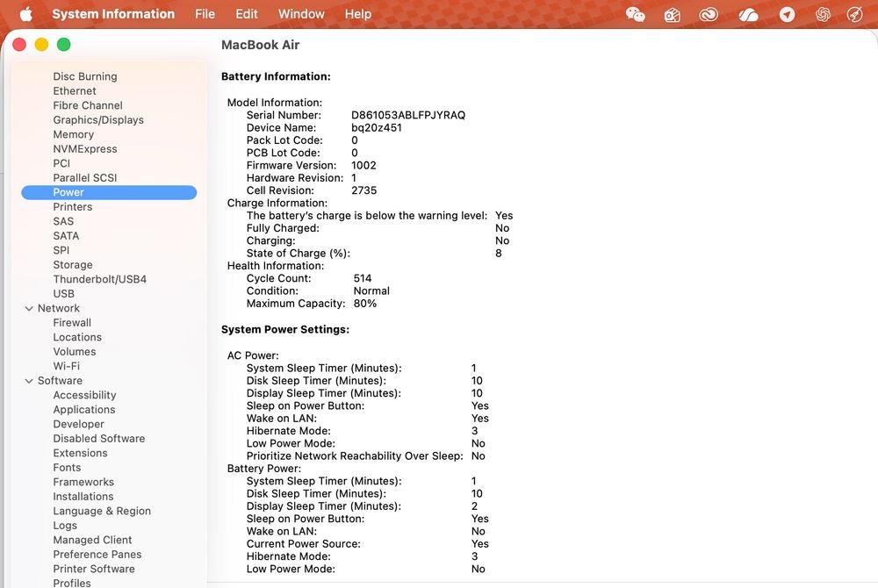
Task: Select Storage in the sidebar
Action: 73,265
